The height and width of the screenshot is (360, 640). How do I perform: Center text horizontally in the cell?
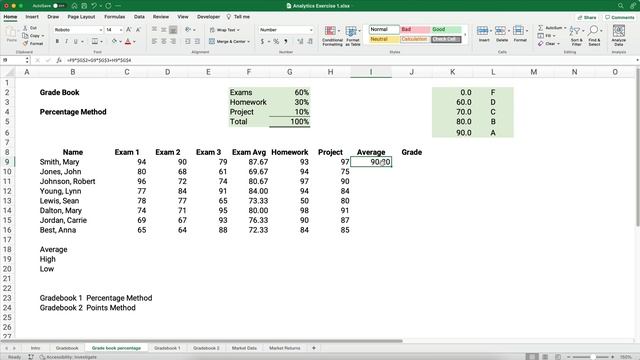(164, 41)
